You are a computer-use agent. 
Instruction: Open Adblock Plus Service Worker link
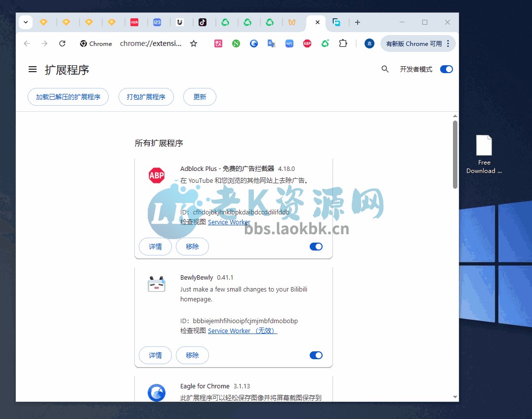(229, 222)
